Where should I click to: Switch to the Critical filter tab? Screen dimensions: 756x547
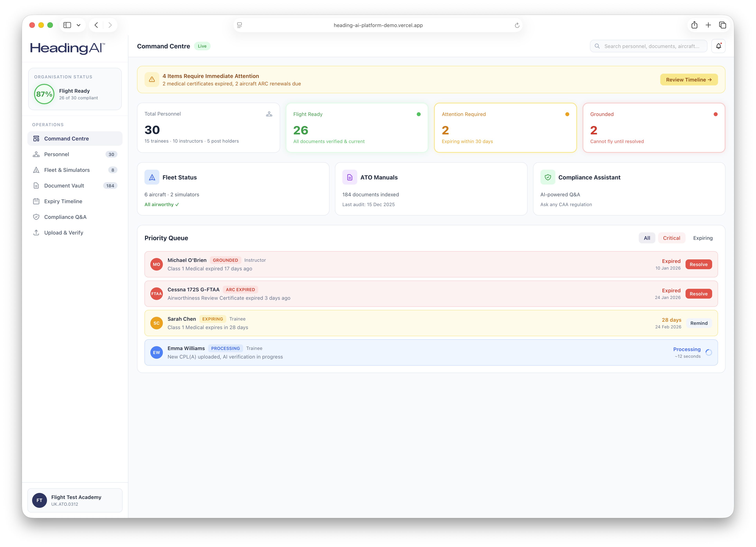point(672,238)
